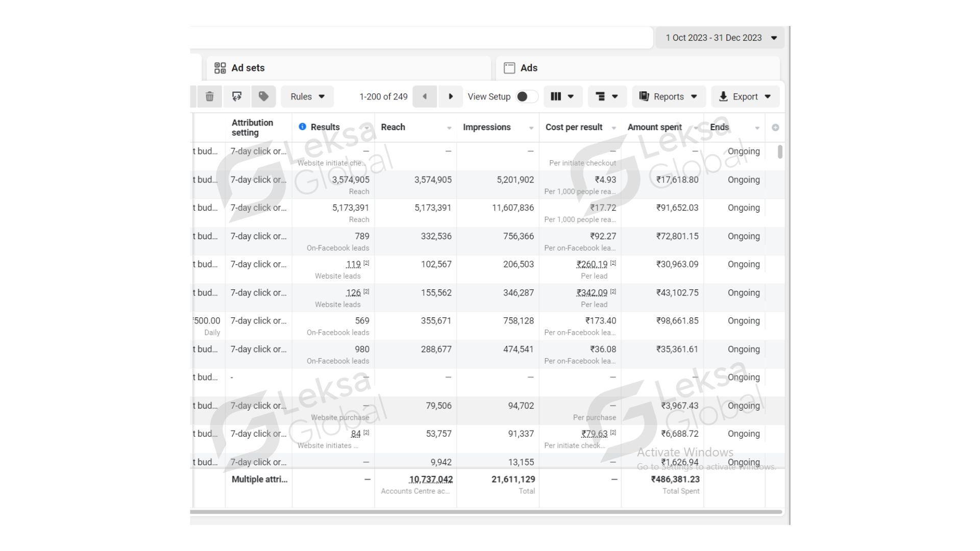980x551 pixels.
Task: Add a column with the plus icon
Action: tap(775, 128)
